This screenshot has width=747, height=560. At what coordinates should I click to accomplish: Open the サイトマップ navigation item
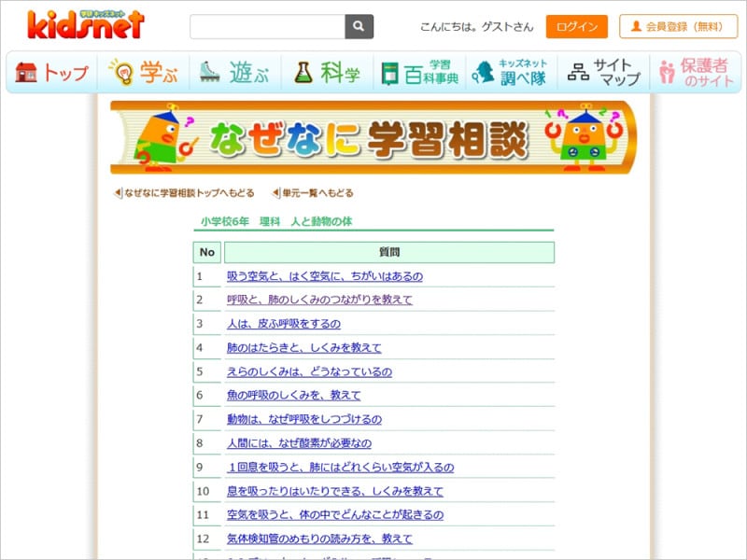click(x=603, y=73)
